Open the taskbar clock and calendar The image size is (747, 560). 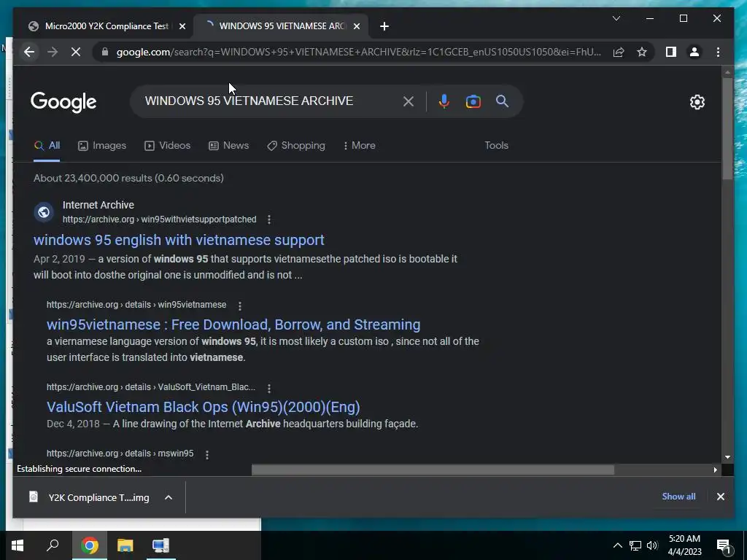pos(684,545)
